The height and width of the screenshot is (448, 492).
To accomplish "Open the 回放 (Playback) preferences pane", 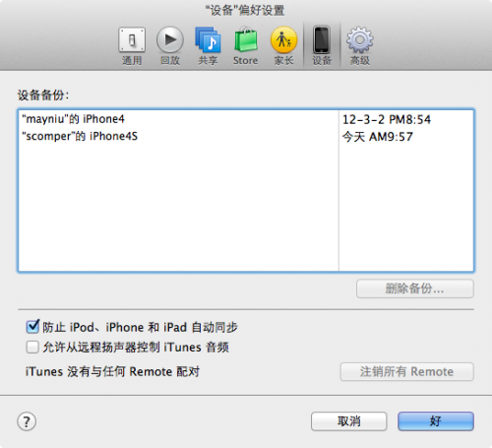I will pos(170,46).
